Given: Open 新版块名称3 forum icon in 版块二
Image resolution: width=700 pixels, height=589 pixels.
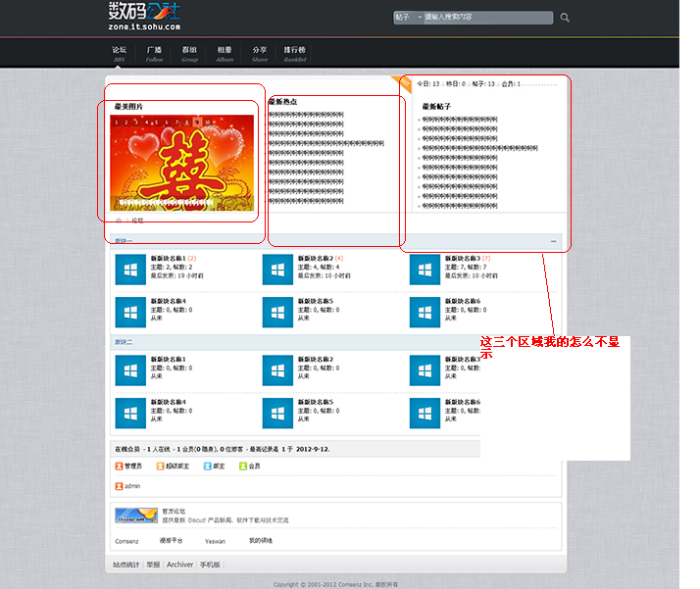Looking at the screenshot, I should tap(425, 370).
